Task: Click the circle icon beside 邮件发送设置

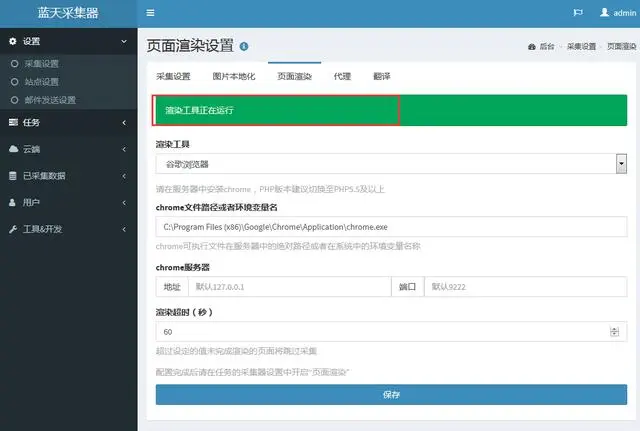Action: coord(14,100)
